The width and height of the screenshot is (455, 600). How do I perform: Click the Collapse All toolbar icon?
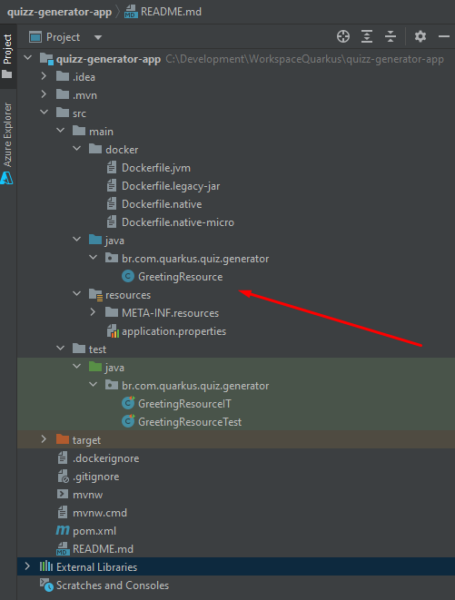pos(390,37)
